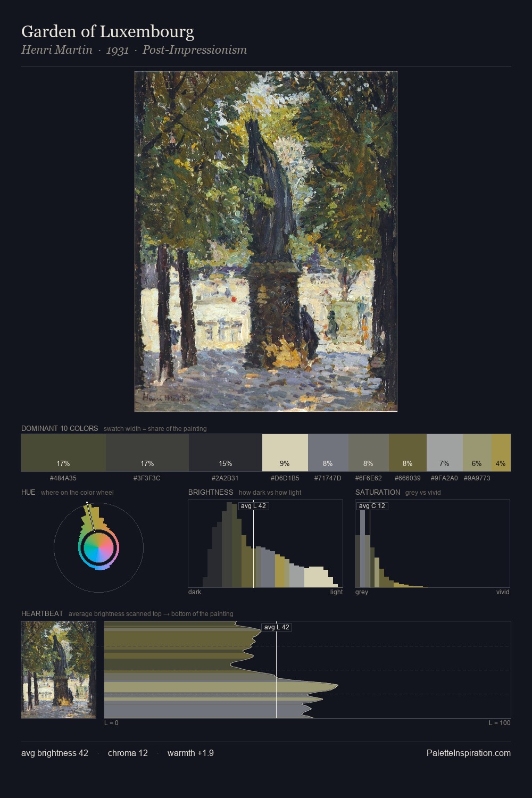Click the SATURATION section heading
Image resolution: width=532 pixels, height=798 pixels.
tap(378, 492)
